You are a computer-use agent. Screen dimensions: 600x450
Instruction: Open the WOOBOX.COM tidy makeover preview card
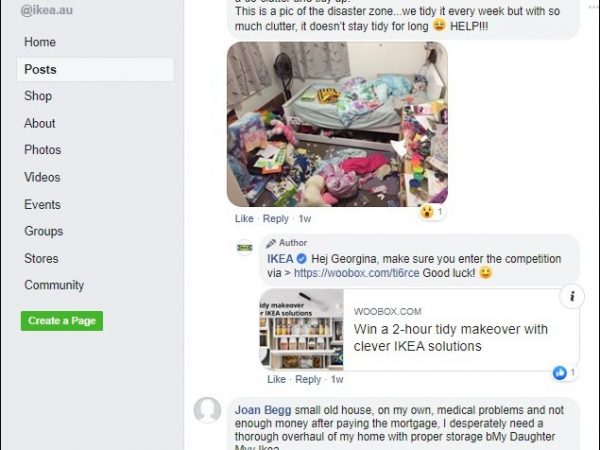(419, 330)
